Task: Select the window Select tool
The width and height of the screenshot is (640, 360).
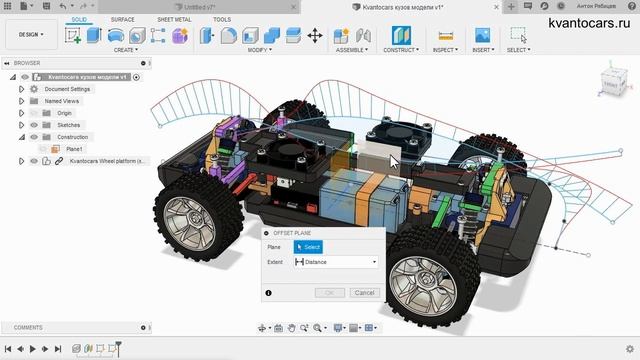Action: pyautogui.click(x=518, y=35)
